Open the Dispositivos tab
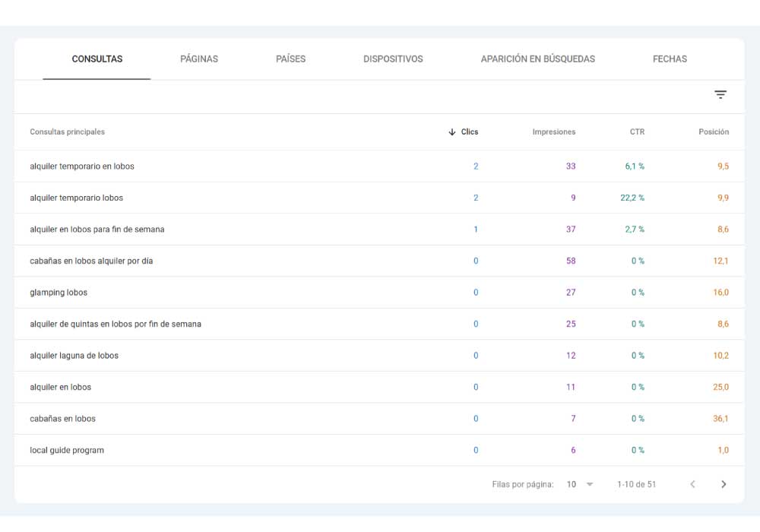760x532 pixels. point(393,59)
